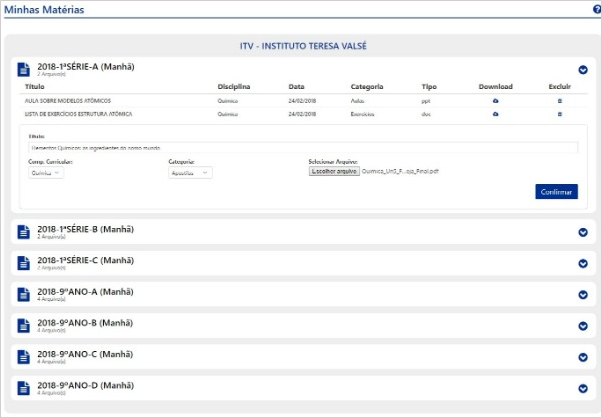Click the Confirmar button

coord(556,192)
